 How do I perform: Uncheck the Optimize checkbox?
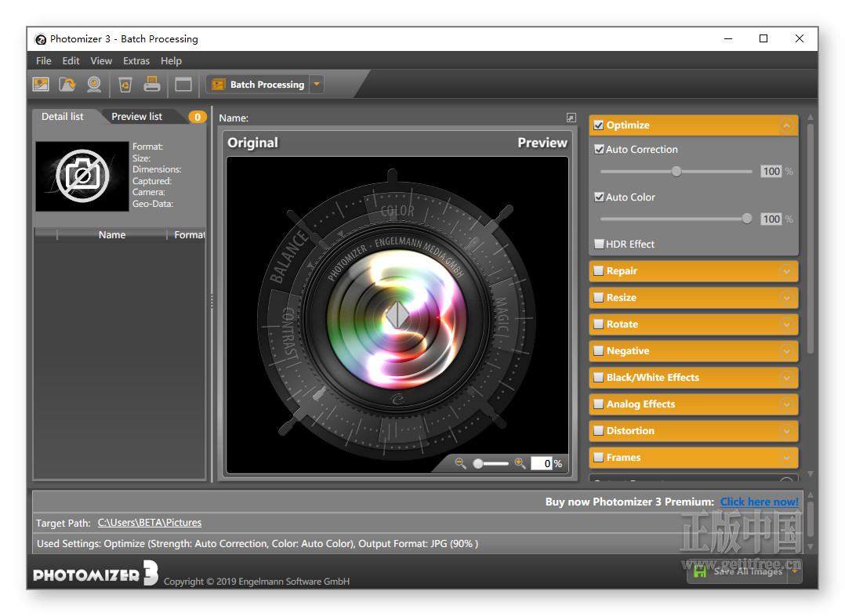coord(598,125)
